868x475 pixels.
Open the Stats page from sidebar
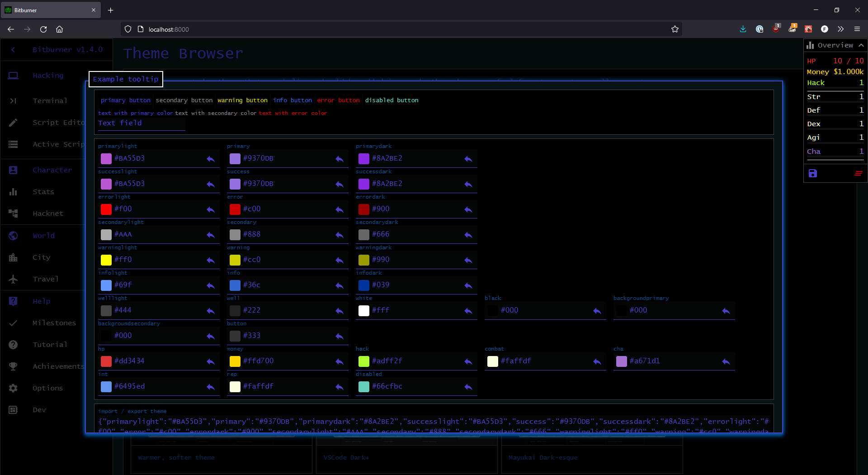pos(43,192)
